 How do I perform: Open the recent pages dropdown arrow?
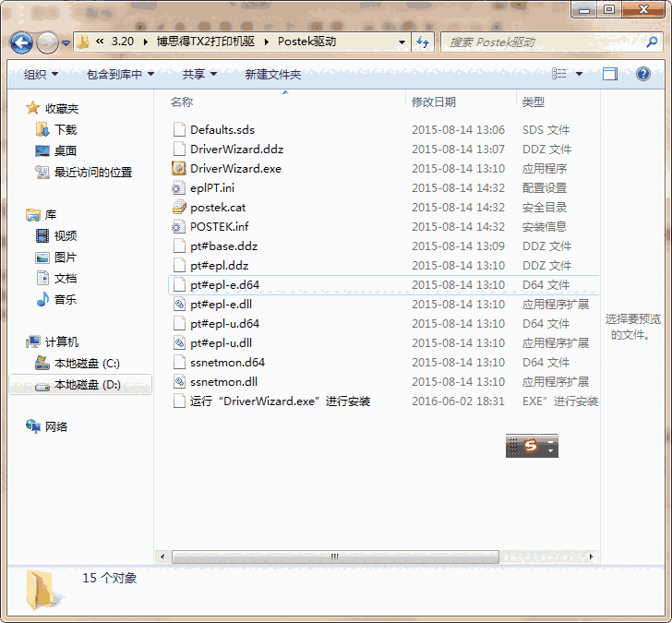[x=66, y=42]
